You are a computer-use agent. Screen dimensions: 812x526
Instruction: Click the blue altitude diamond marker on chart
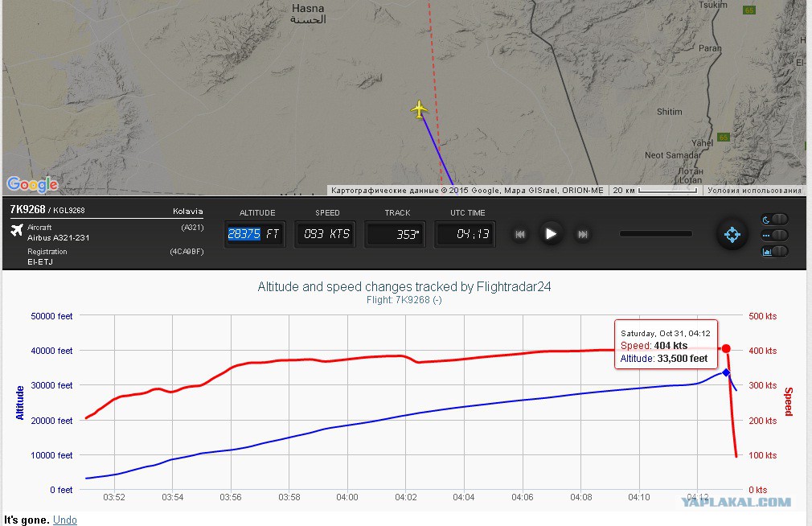[726, 372]
